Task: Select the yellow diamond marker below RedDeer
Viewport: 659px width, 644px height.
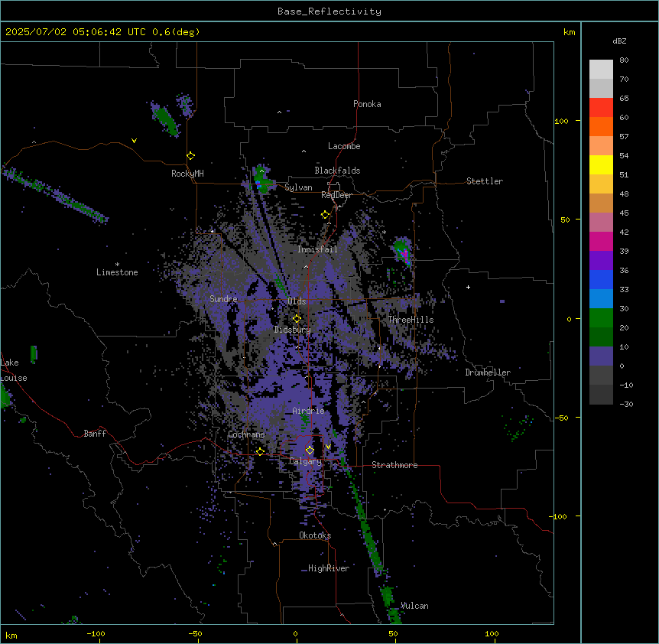Action: [326, 215]
